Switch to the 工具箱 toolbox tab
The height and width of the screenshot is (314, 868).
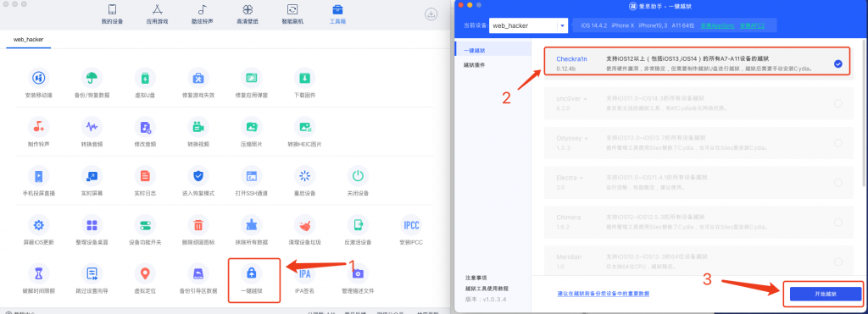pos(337,15)
